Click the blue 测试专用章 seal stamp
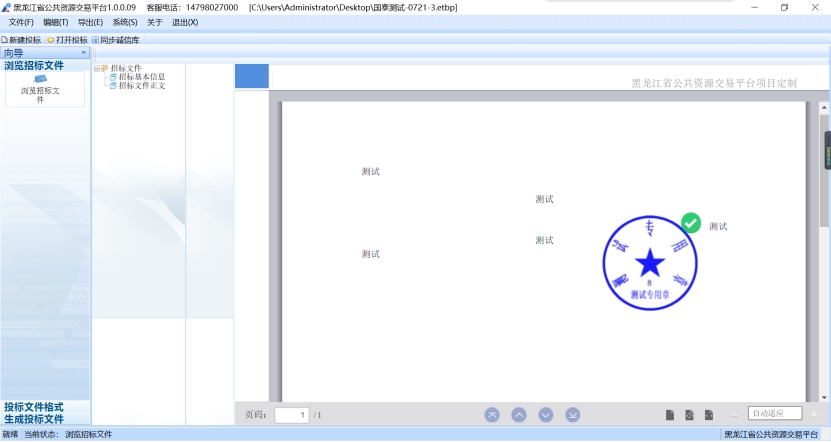Image resolution: width=831 pixels, height=442 pixels. (x=650, y=263)
